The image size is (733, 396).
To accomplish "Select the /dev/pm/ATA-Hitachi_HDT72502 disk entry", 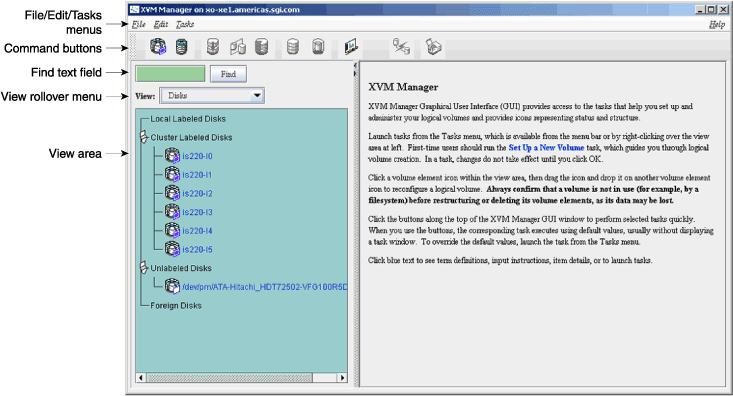I will tap(265, 287).
